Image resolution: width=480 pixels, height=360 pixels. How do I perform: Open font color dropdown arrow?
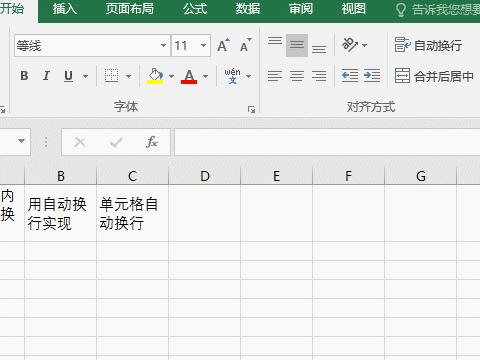click(x=206, y=76)
